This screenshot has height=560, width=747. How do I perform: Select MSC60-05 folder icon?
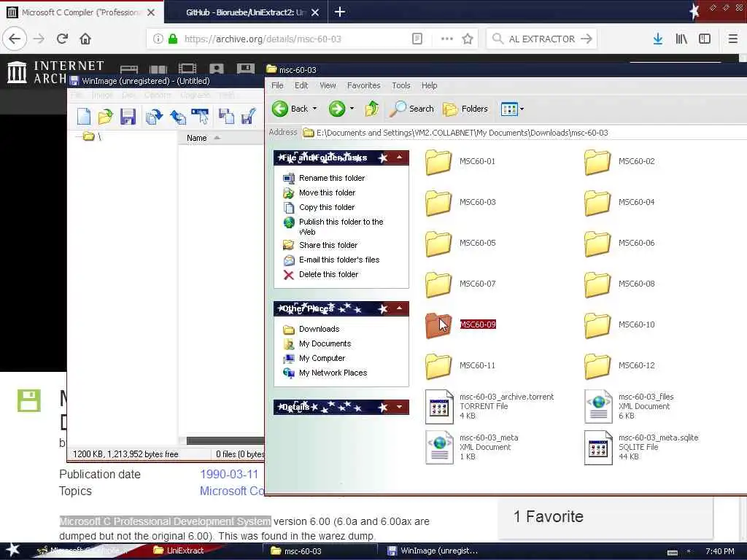(x=438, y=244)
